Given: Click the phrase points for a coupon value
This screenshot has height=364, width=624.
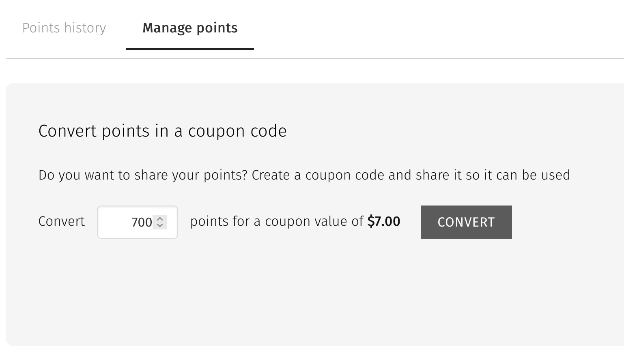Looking at the screenshot, I should (276, 221).
